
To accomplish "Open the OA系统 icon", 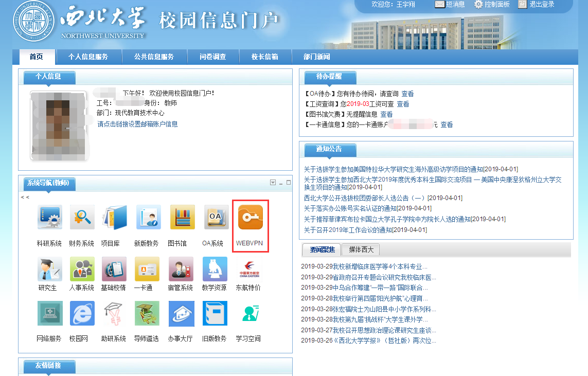I will (x=216, y=218).
